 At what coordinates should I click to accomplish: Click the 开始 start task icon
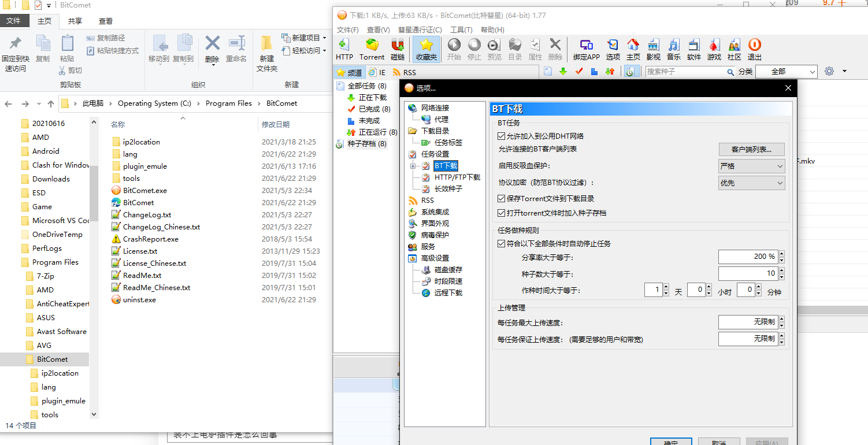click(454, 50)
